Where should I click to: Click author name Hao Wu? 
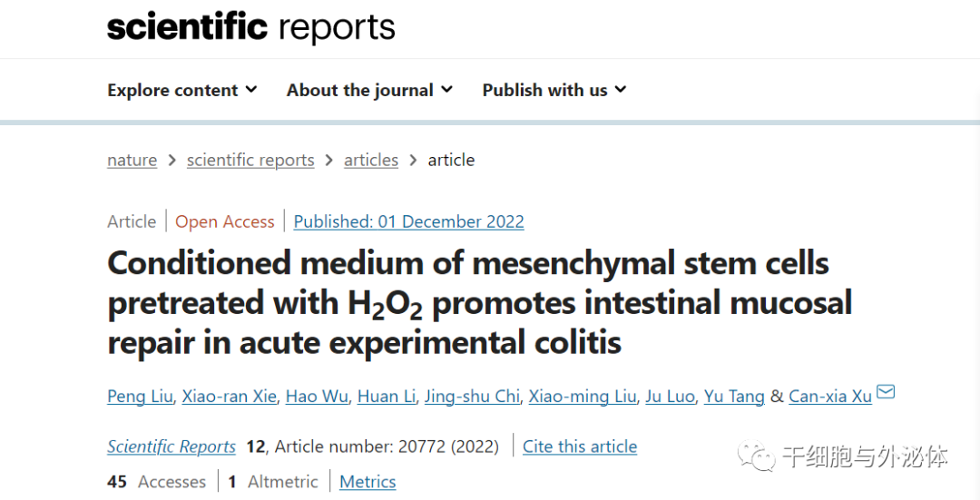pyautogui.click(x=317, y=397)
